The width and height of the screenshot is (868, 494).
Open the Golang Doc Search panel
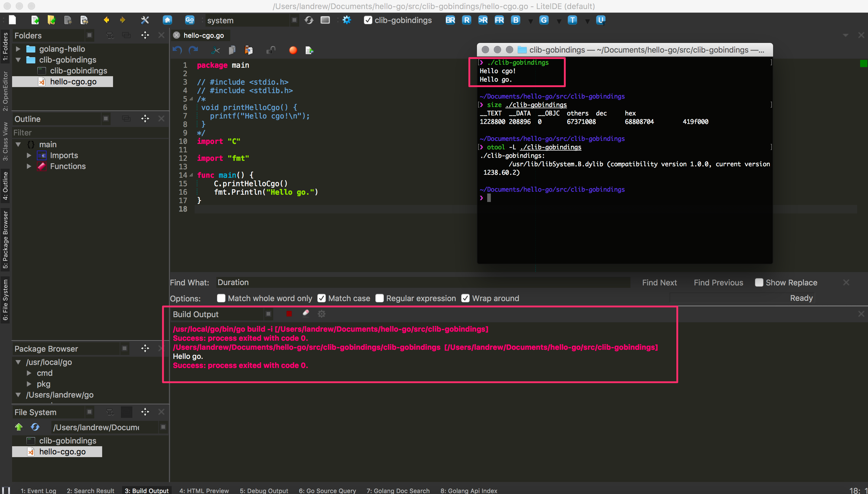coord(397,491)
